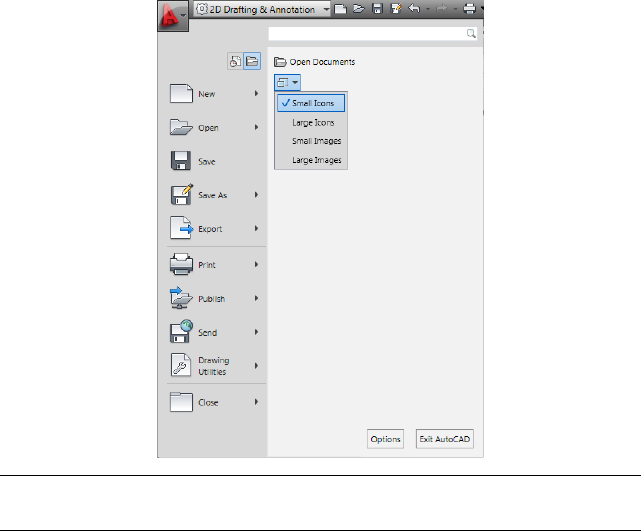Screen dimensions: 641x531
Task: Open the Undo history dropdown arrow
Action: click(428, 9)
